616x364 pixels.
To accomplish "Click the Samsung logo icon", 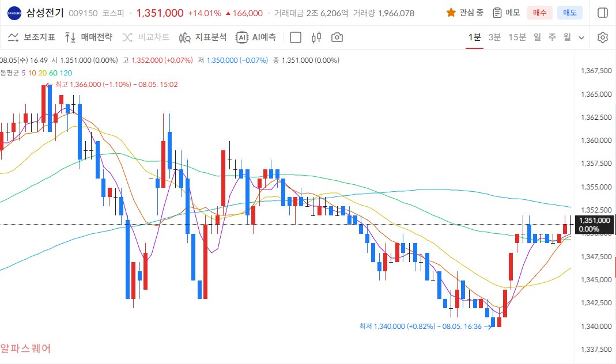I will click(14, 13).
